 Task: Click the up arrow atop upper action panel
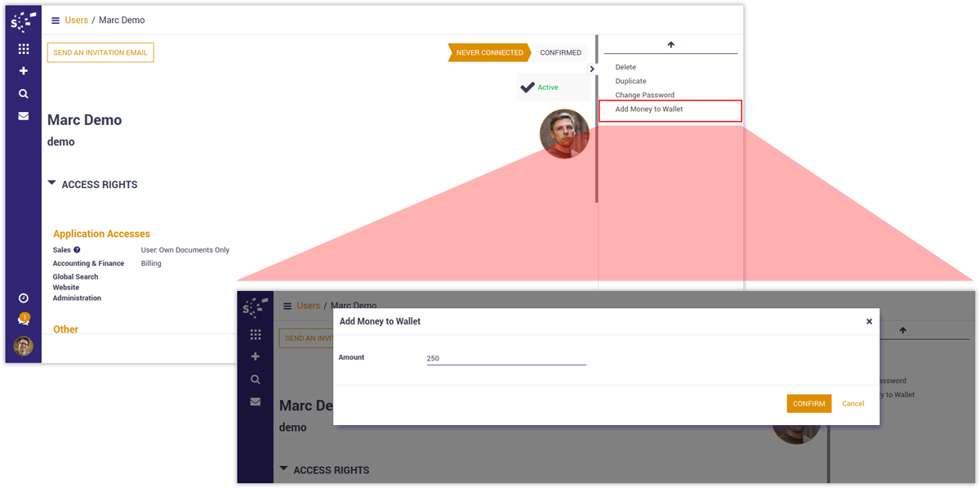[670, 45]
